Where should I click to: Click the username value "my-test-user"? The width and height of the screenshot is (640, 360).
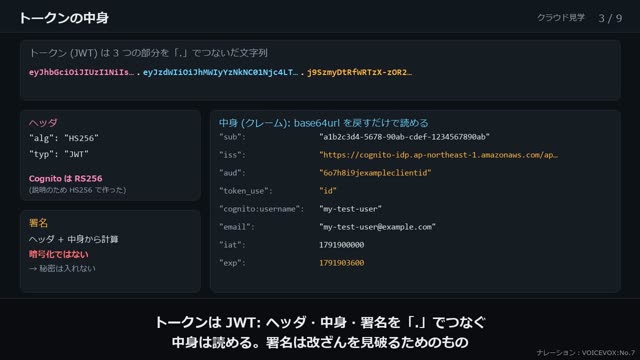click(x=351, y=209)
